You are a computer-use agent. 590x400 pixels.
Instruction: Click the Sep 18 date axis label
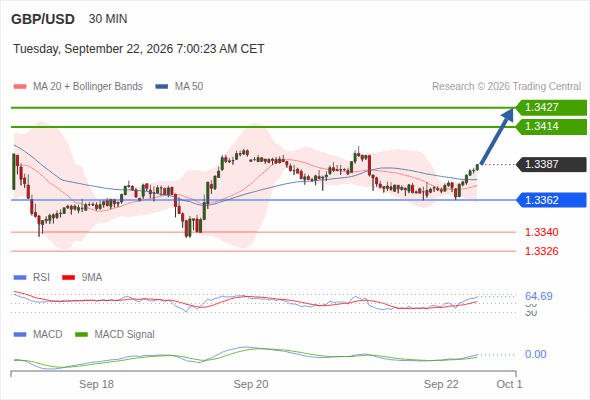pos(96,384)
